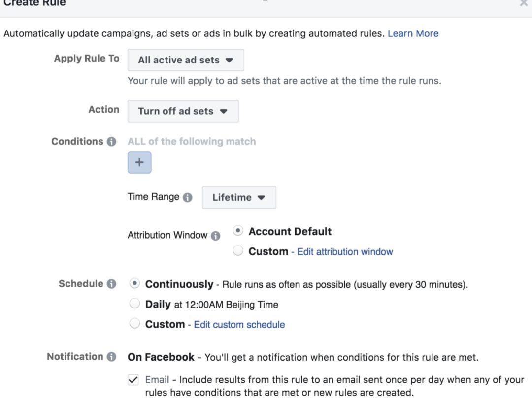Screen dimensions: 532x400
Task: Toggle the Email notification checkbox
Action: 133,380
